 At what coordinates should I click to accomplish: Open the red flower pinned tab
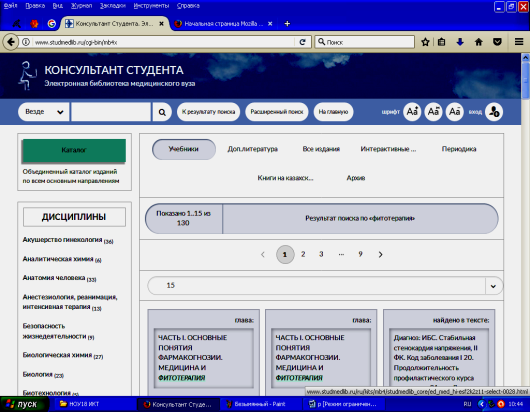coord(34,23)
